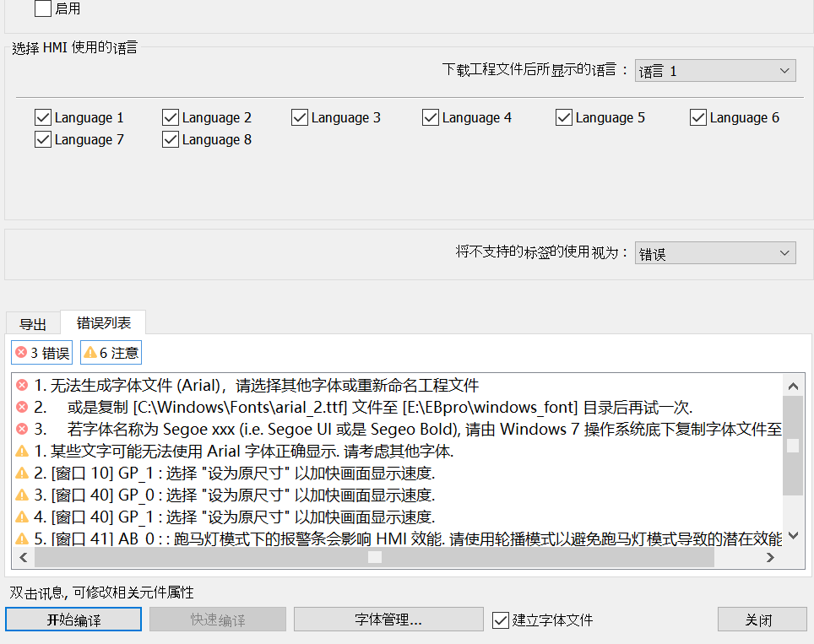Open 字体管理... font manager
The width and height of the screenshot is (814, 644).
pyautogui.click(x=388, y=620)
